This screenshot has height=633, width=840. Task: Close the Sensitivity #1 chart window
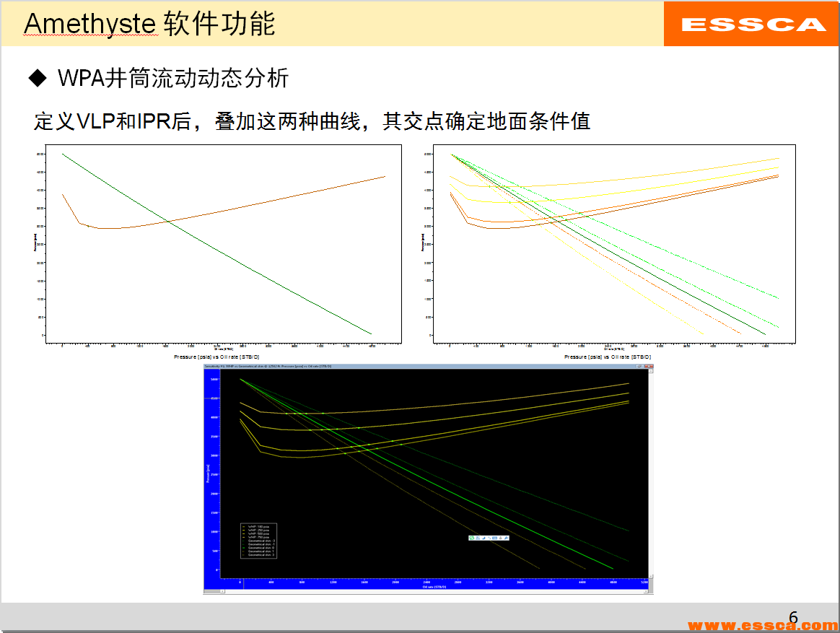pos(649,367)
